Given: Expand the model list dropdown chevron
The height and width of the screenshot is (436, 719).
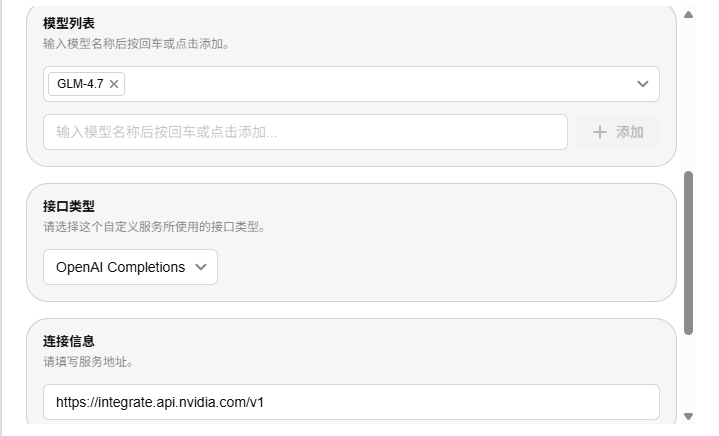Looking at the screenshot, I should click(643, 84).
